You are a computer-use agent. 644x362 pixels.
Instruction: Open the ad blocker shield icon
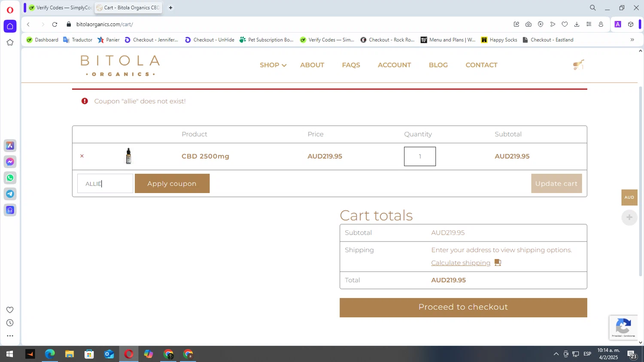[x=541, y=24]
